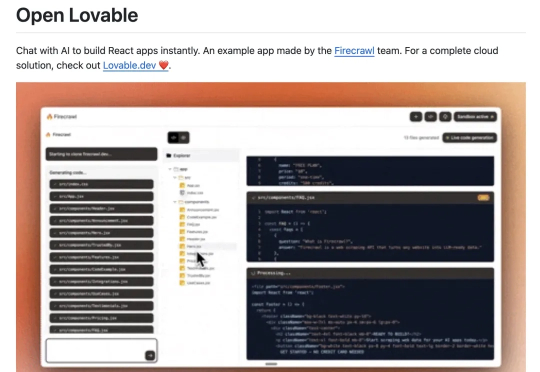Click the src/components/CodeExample.jsx file chip
Viewport: 540px width, 372px height.
102,269
